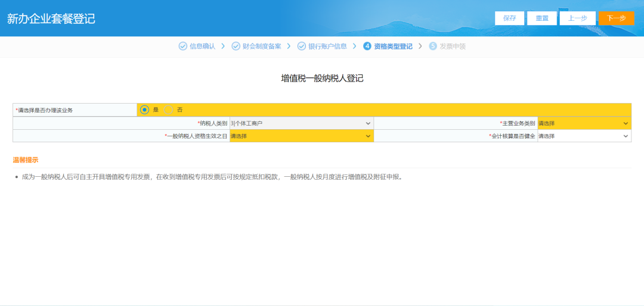This screenshot has height=306, width=644.
Task: Click the 请选择是否办理该业务 label
Action: pos(44,110)
